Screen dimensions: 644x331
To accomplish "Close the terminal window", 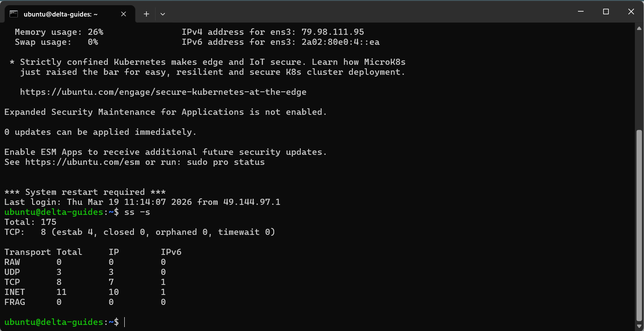I will point(631,12).
